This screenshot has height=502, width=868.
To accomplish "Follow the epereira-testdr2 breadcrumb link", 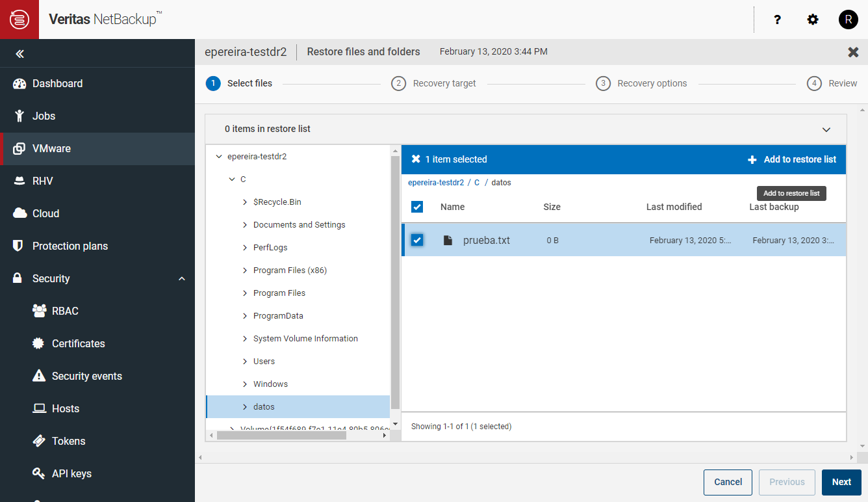I will (x=436, y=183).
